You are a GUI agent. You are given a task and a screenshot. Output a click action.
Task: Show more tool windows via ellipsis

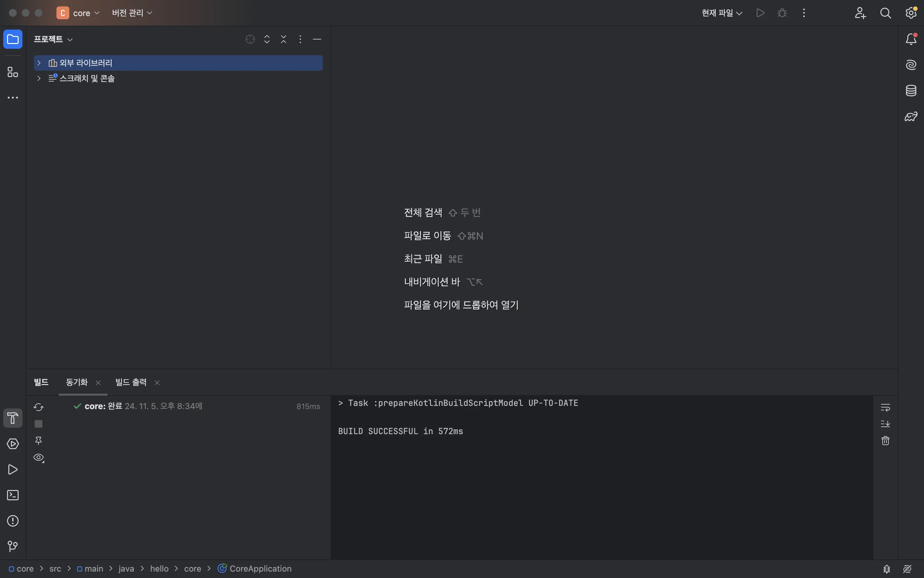click(13, 98)
